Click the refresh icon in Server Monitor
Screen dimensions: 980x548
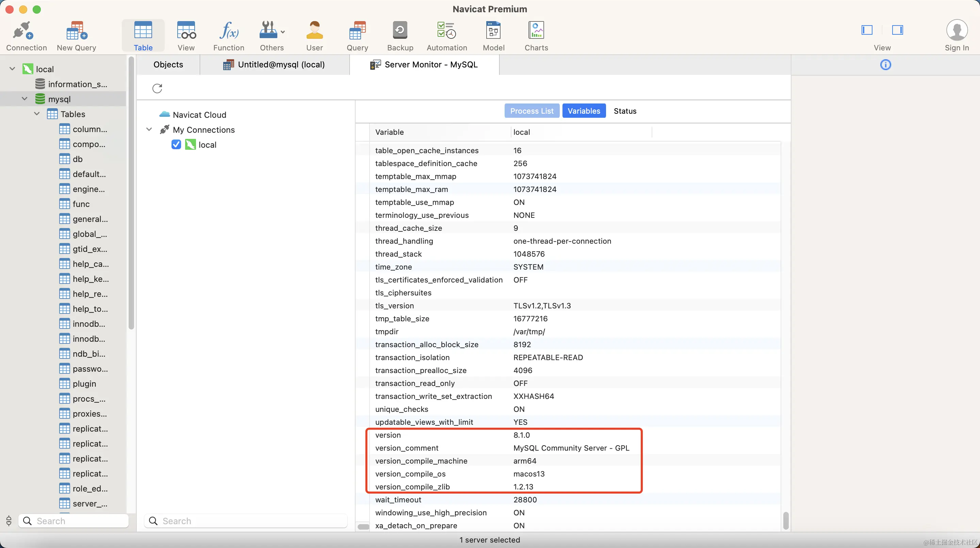click(x=157, y=88)
